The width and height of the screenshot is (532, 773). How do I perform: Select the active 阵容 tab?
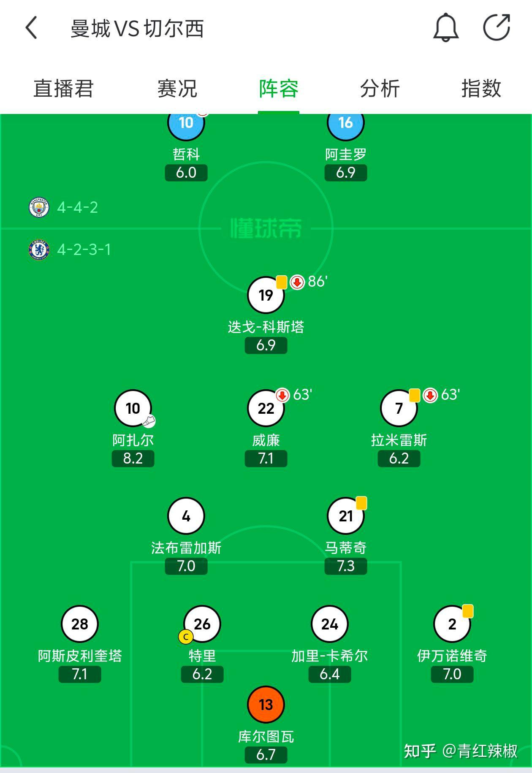click(x=279, y=89)
